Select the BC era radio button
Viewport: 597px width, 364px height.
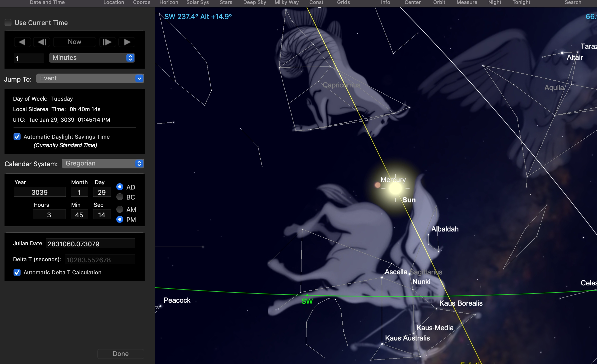(120, 197)
